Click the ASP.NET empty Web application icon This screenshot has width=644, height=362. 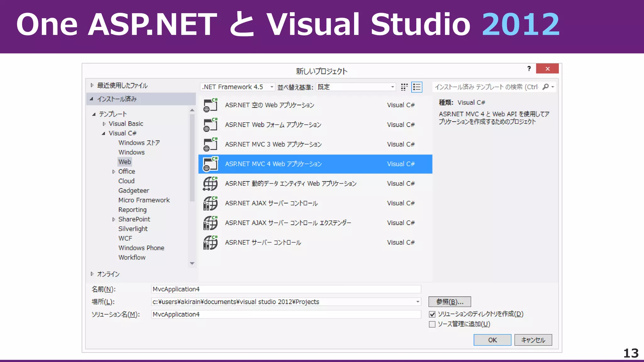tap(210, 105)
